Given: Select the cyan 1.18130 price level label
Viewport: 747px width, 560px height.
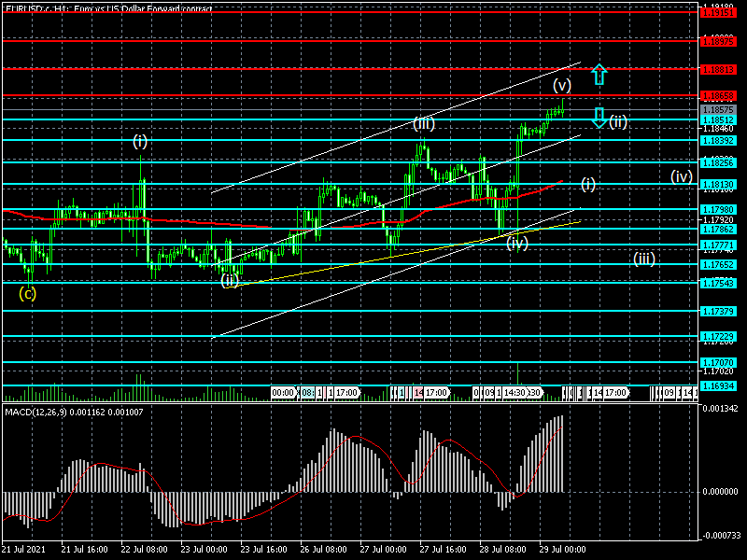Looking at the screenshot, I should pos(718,184).
